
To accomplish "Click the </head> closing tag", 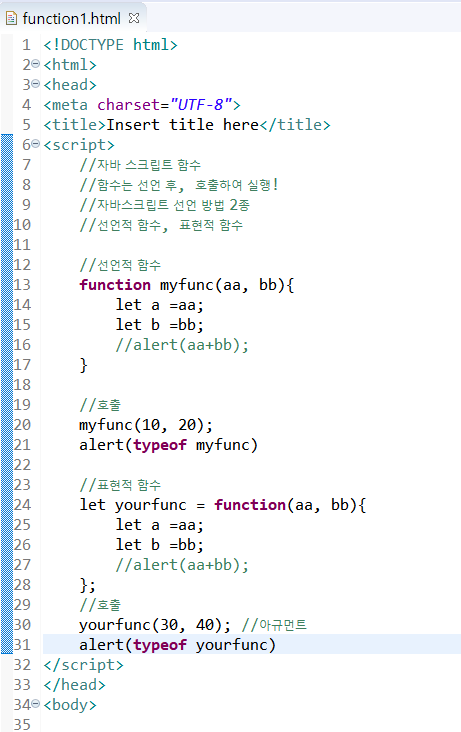I will coord(75,685).
